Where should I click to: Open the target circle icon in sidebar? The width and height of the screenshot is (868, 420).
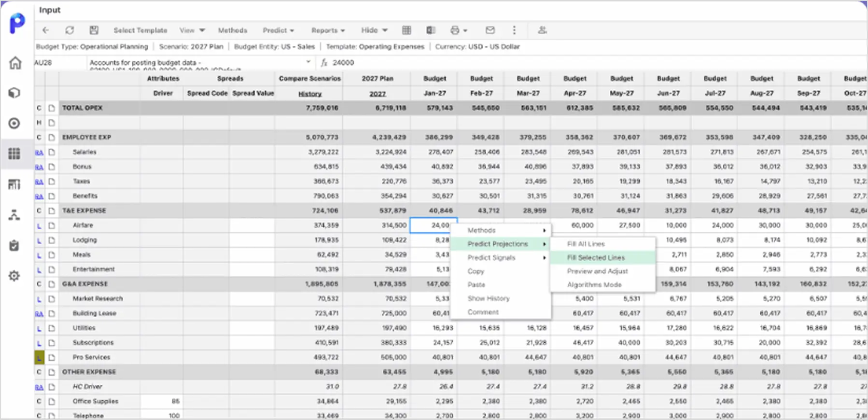14,123
